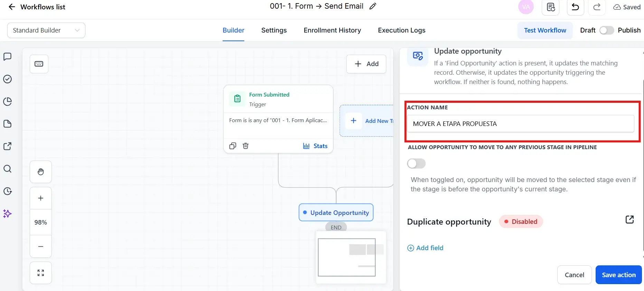Duplicate the Form Submitted trigger
Image resolution: width=644 pixels, height=291 pixels.
coord(233,146)
